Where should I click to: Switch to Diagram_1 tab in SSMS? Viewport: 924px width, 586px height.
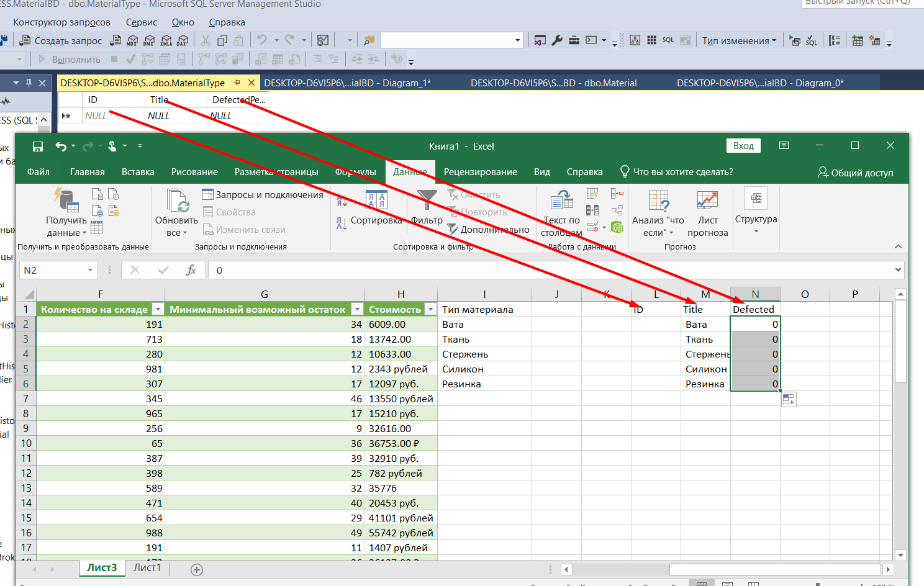click(348, 83)
